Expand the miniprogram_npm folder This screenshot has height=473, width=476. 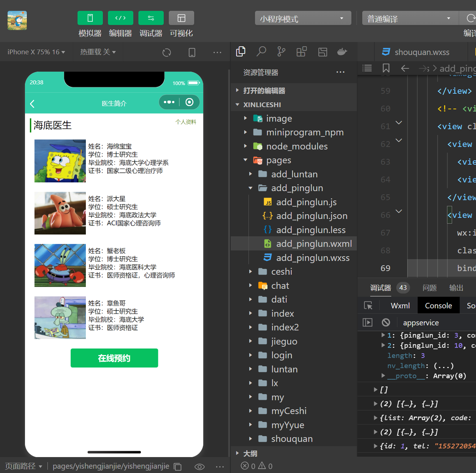point(294,132)
